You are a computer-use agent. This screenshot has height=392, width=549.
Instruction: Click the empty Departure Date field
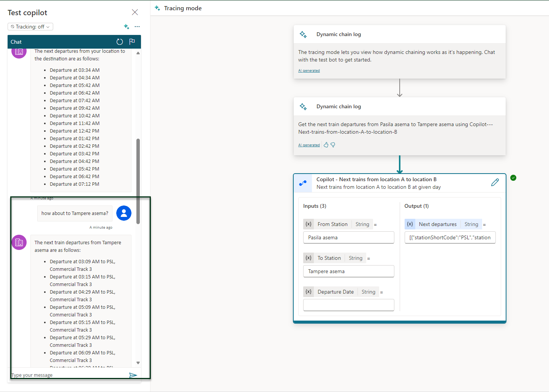pos(348,305)
